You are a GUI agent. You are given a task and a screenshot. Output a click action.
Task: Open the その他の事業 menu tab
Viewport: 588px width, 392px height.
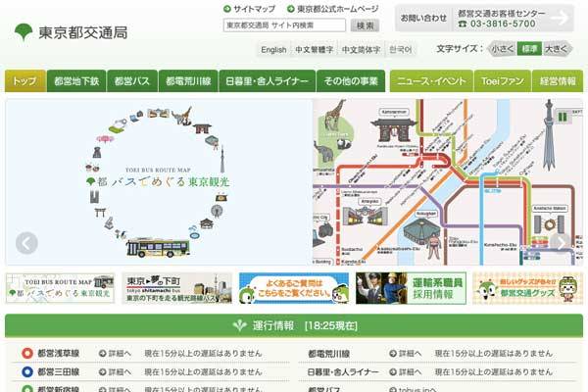click(x=351, y=81)
